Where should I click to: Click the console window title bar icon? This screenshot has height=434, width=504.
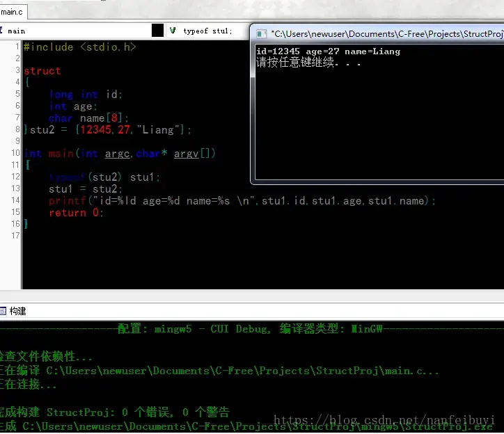coord(261,33)
